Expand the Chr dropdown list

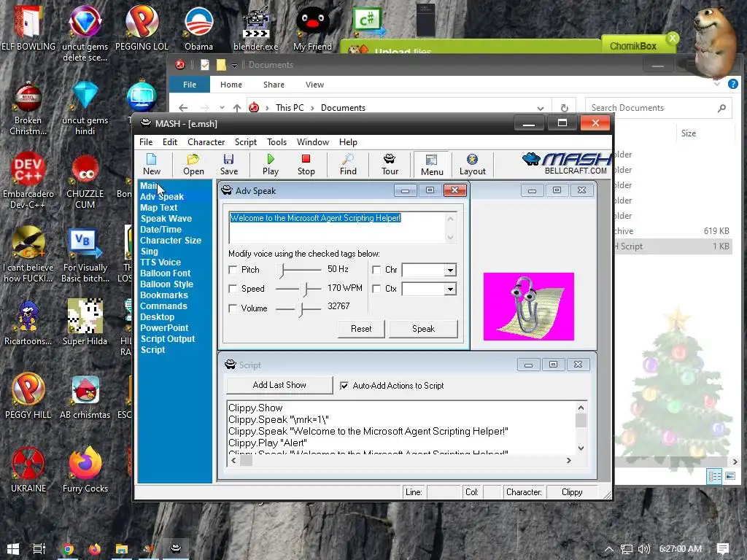coord(449,271)
